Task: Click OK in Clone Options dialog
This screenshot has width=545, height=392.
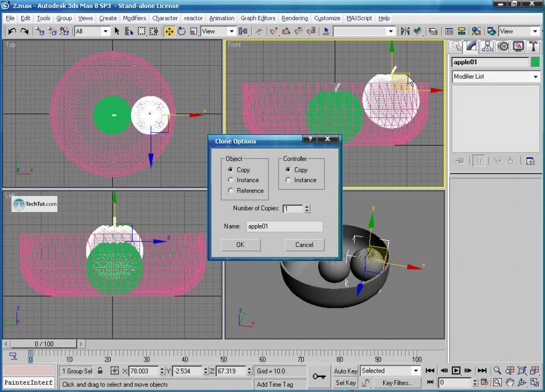Action: click(x=240, y=245)
